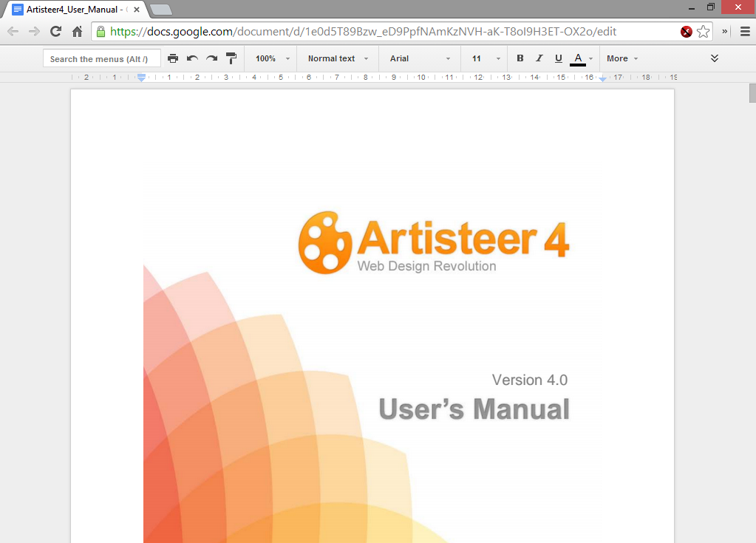Screen dimensions: 756x543
Task: Open the font size 11 dropdown
Action: click(x=486, y=58)
